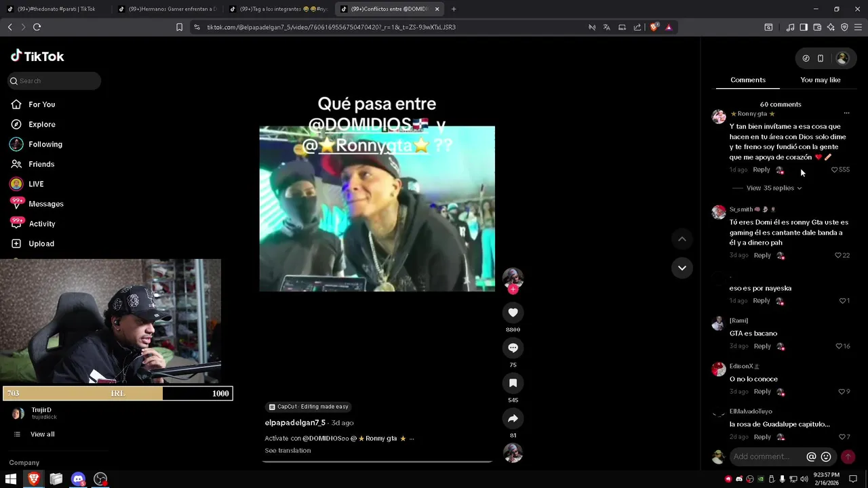This screenshot has width=868, height=488.
Task: Switch to the 'Tag a los integrantes' browser tab
Action: (x=278, y=9)
